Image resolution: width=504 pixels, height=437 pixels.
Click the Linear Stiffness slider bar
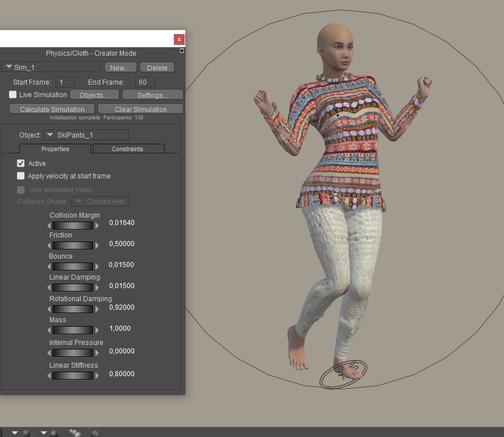(73, 376)
